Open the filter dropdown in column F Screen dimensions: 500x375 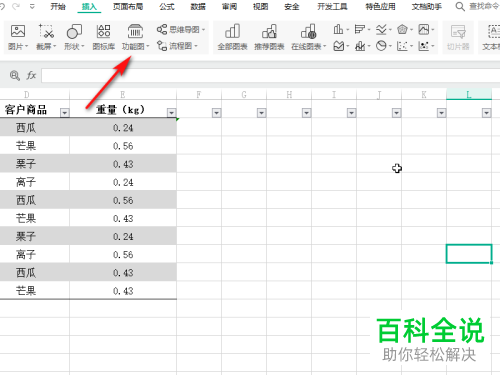[x=216, y=113]
